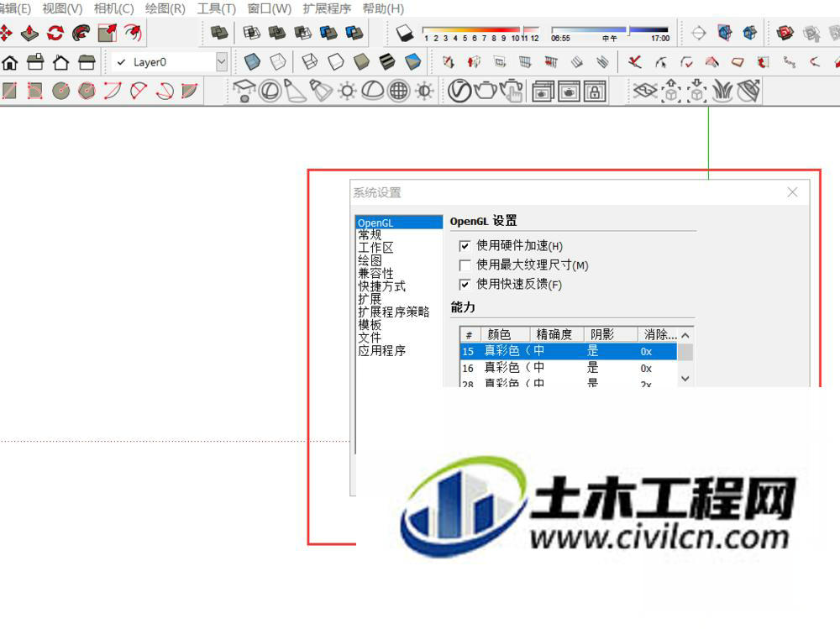This screenshot has width=840, height=629.
Task: Start V-Ray interactive render
Action: [511, 91]
